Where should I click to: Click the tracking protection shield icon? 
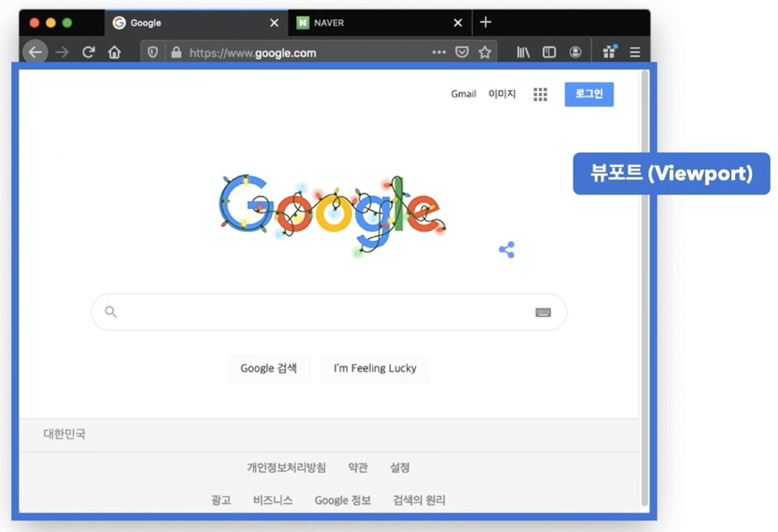152,53
